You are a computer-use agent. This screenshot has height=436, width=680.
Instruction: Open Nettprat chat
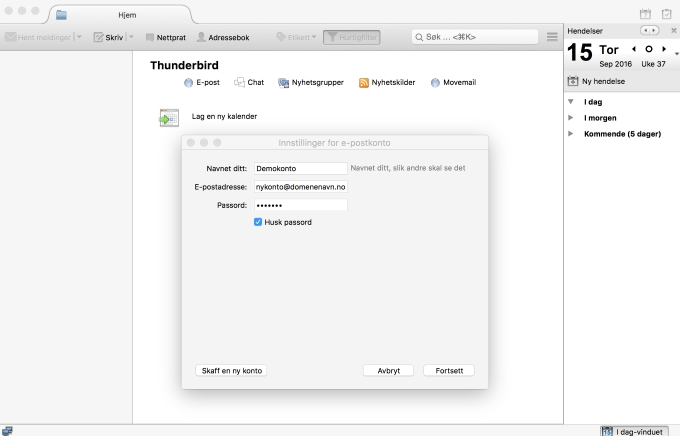(x=166, y=37)
